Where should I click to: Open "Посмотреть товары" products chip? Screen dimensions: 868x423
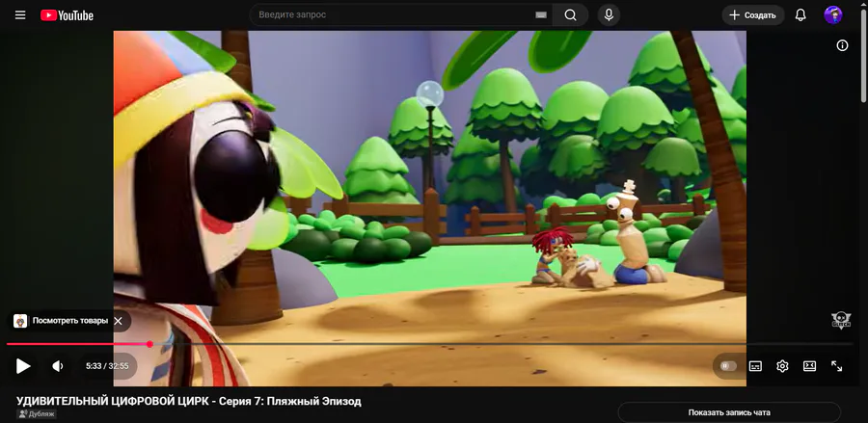[61, 321]
